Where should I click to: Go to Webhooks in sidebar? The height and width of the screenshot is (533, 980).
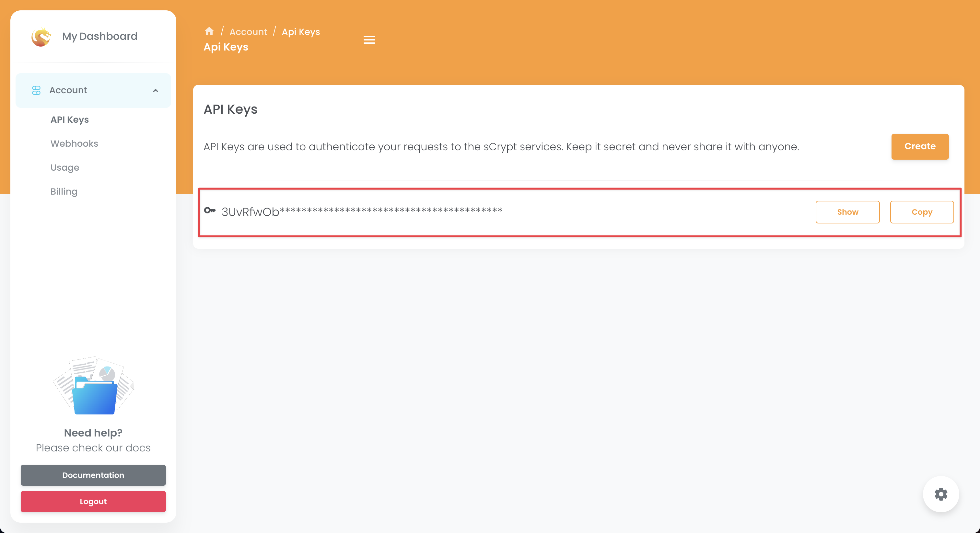(74, 144)
